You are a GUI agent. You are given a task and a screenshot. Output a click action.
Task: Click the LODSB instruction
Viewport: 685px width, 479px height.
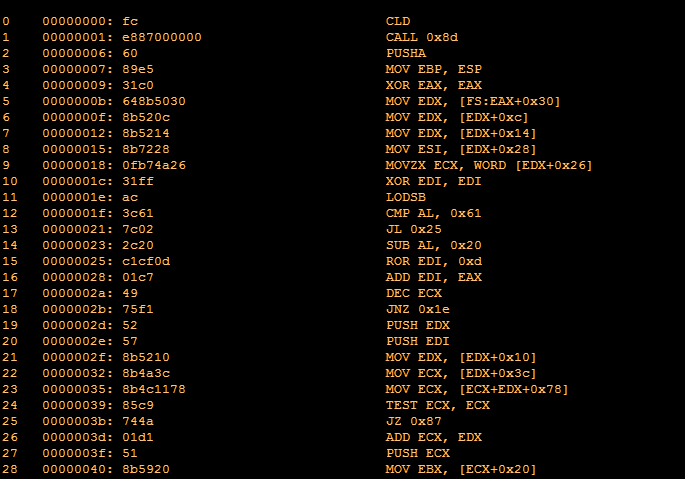point(404,197)
